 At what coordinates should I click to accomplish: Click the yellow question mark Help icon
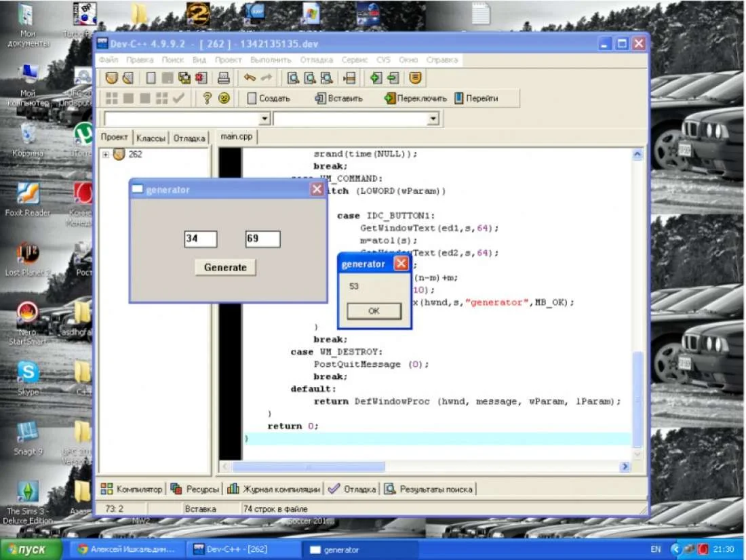(x=208, y=98)
